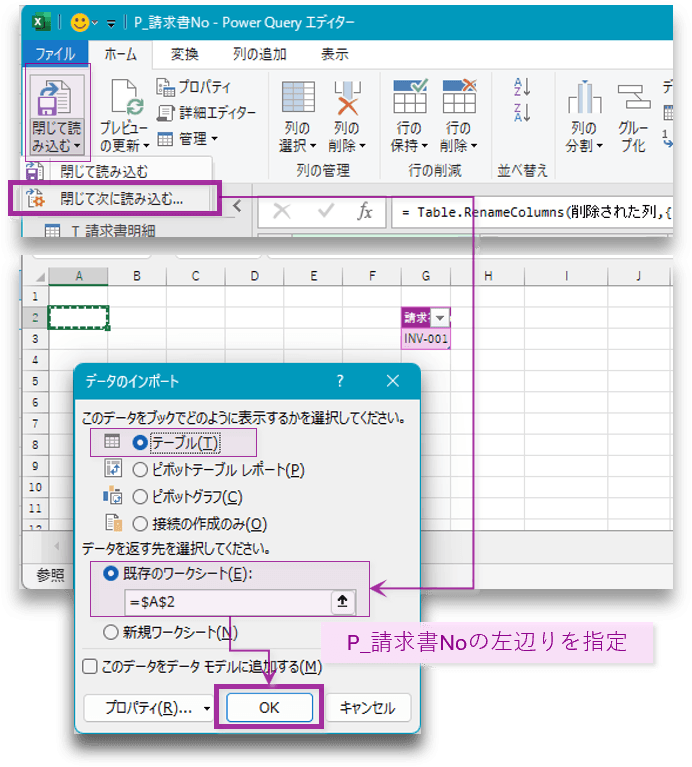The height and width of the screenshot is (767, 692).
Task: Click into the Table.RenameColumns formula bar
Action: pyautogui.click(x=532, y=212)
